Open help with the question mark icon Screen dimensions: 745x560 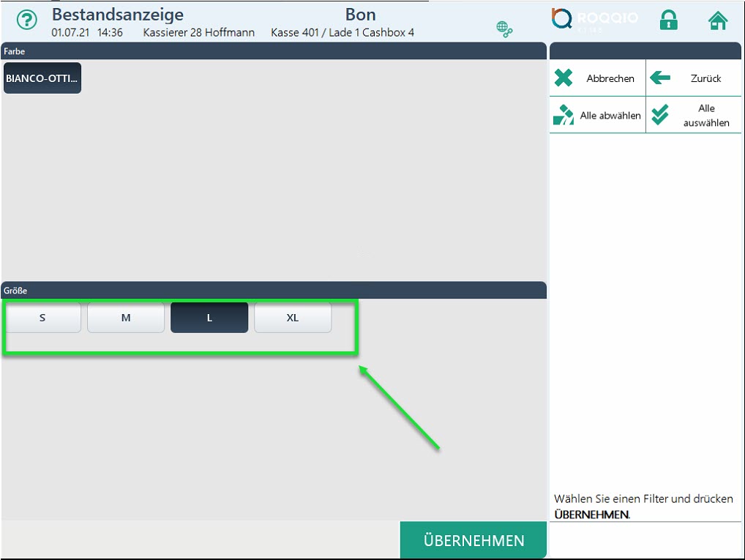[x=27, y=20]
